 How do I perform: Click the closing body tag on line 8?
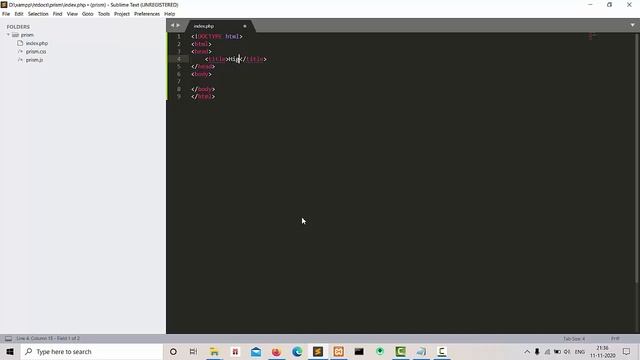203,89
